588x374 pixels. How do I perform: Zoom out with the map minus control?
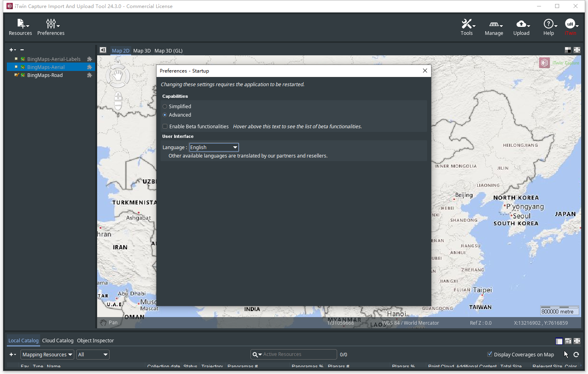tap(118, 106)
